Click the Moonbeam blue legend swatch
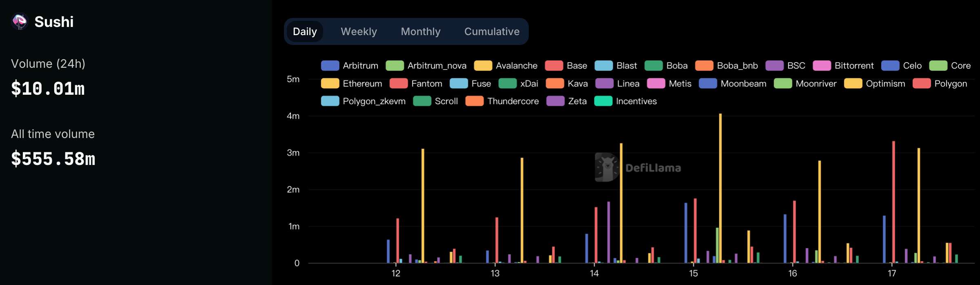 click(708, 84)
